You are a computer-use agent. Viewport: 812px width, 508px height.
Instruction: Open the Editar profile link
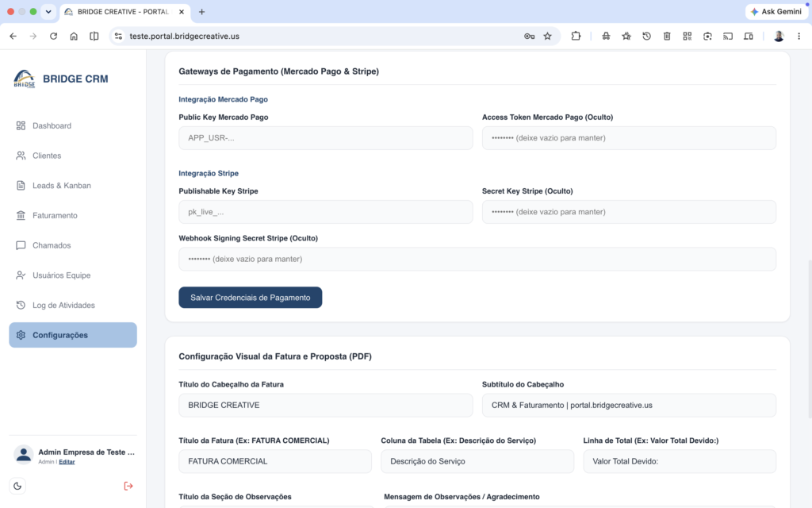tap(67, 462)
